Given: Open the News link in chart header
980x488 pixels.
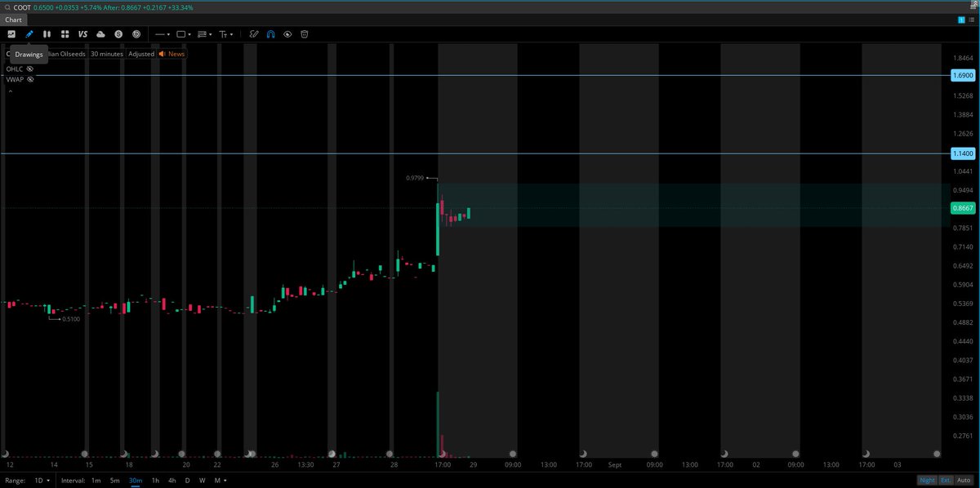Looking at the screenshot, I should pyautogui.click(x=172, y=54).
